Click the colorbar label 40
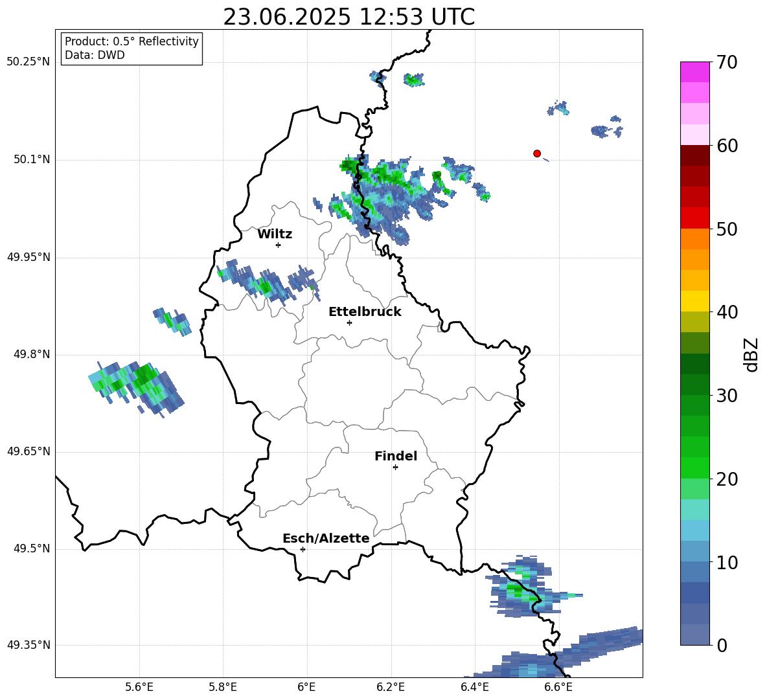The height and width of the screenshot is (700, 767). [727, 312]
